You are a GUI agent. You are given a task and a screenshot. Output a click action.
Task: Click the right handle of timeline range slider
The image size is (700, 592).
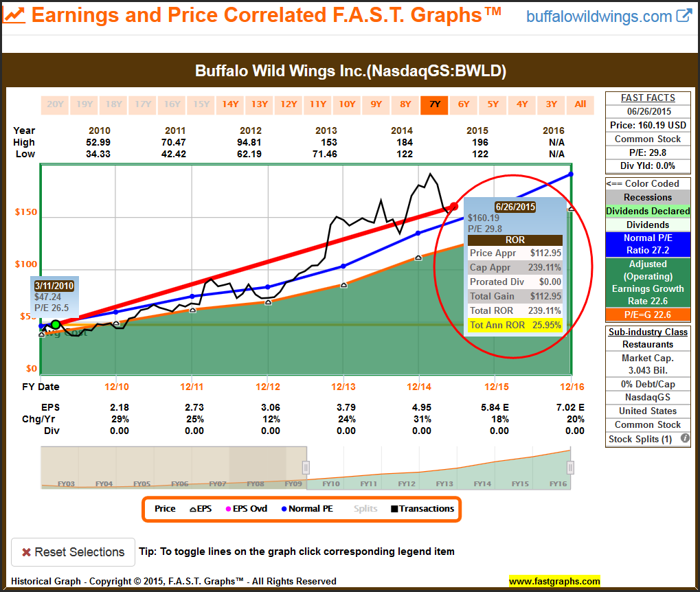tap(569, 468)
